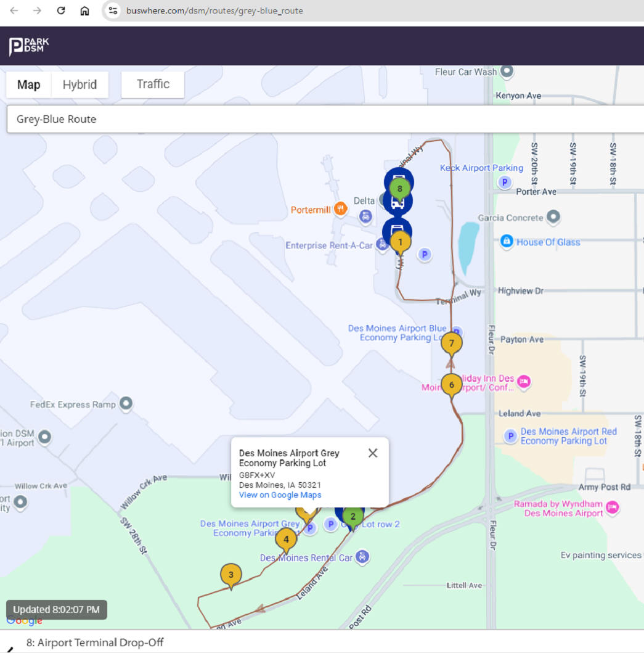Click the Park DSM logo
Screen dimensions: 644x653
point(29,46)
